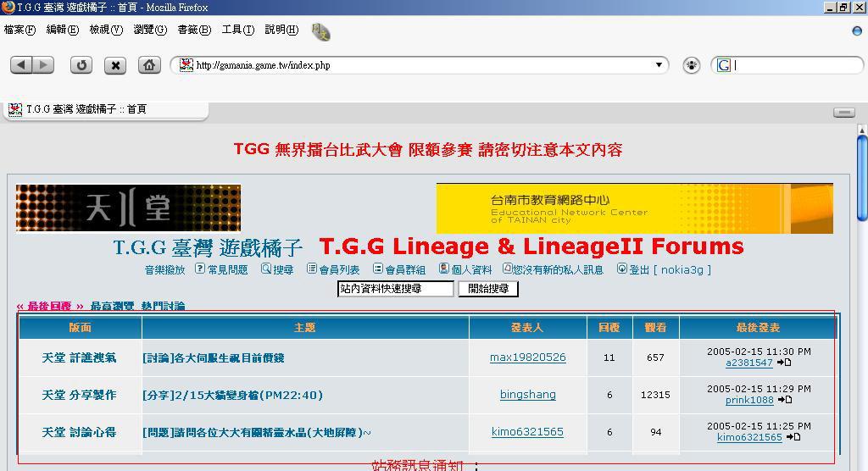Open the 說明(H) menu

(x=281, y=30)
